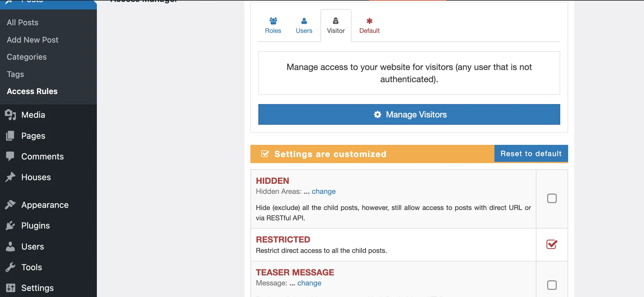The image size is (644, 297).
Task: Open Houses menu label
Action: (x=36, y=177)
